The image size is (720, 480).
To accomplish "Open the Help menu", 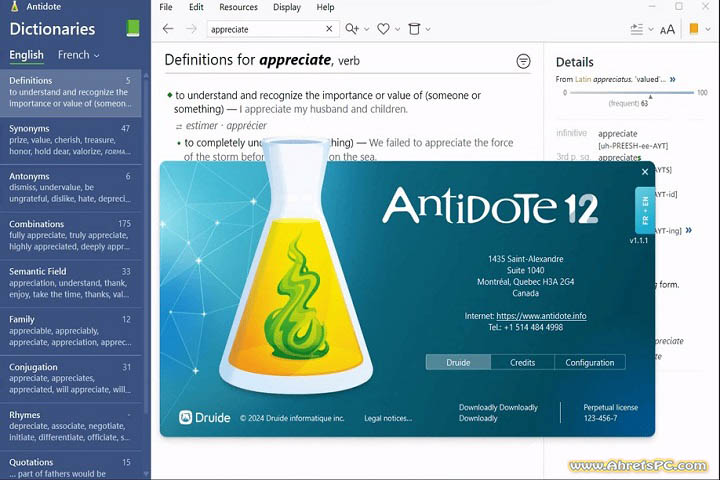I will coord(325,7).
